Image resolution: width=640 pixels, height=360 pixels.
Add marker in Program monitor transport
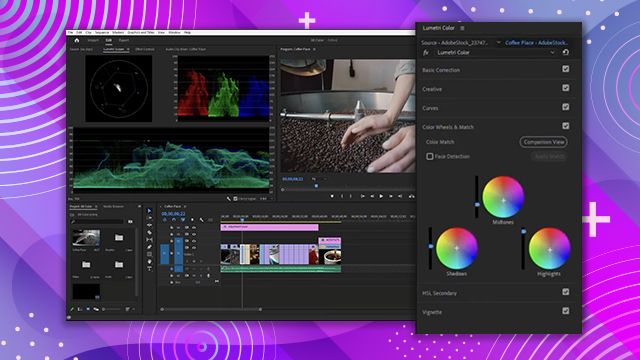pos(332,196)
